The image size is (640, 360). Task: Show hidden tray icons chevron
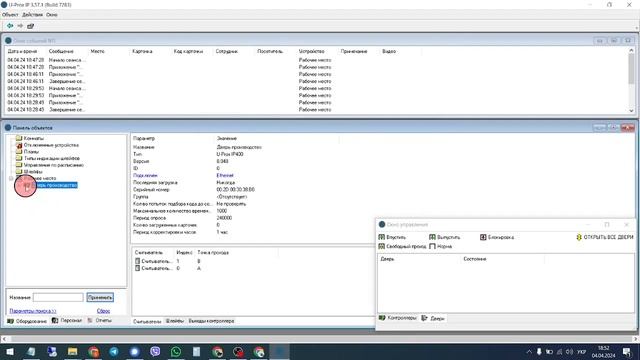tap(529, 351)
